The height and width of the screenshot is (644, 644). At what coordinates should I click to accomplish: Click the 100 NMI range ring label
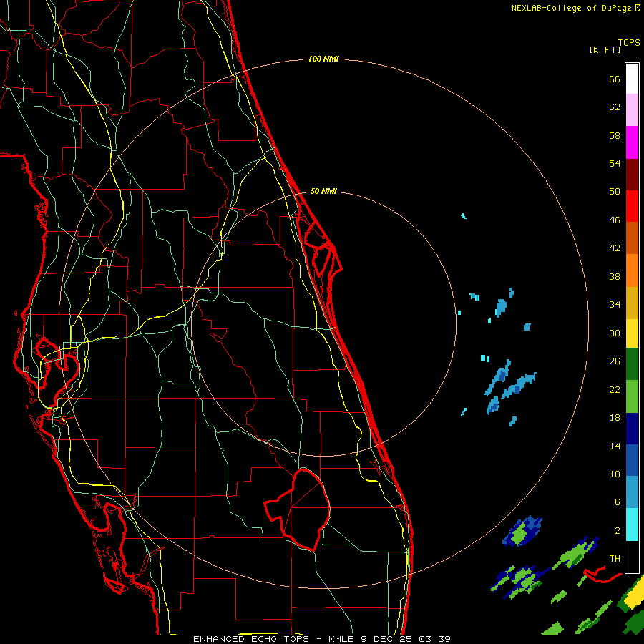[x=323, y=59]
